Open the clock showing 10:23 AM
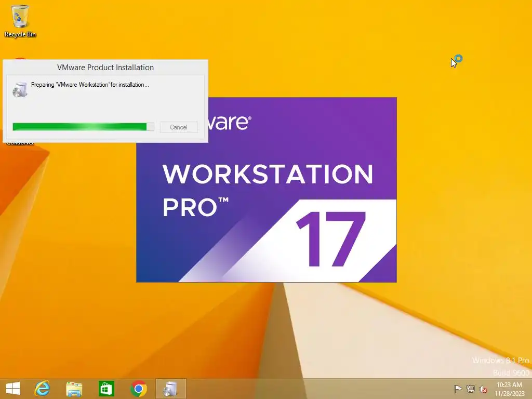Image resolution: width=532 pixels, height=399 pixels. tap(509, 389)
